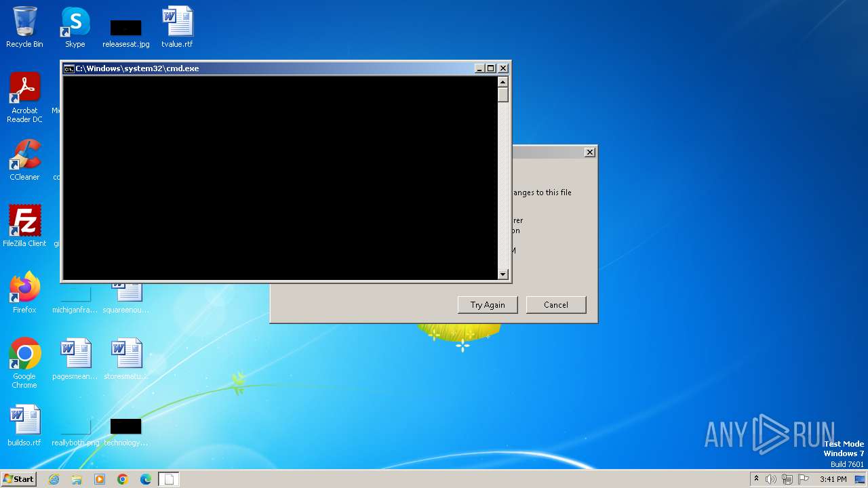
Task: Click Try Again in the dialog
Action: point(488,305)
